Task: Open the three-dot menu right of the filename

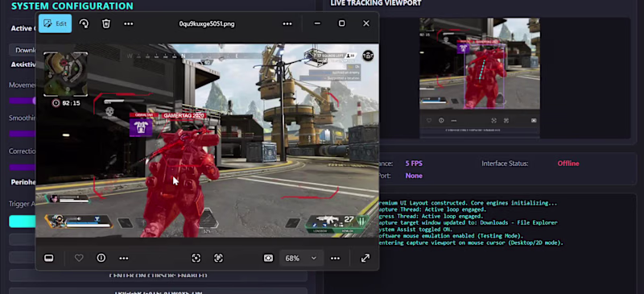Action: tap(287, 24)
